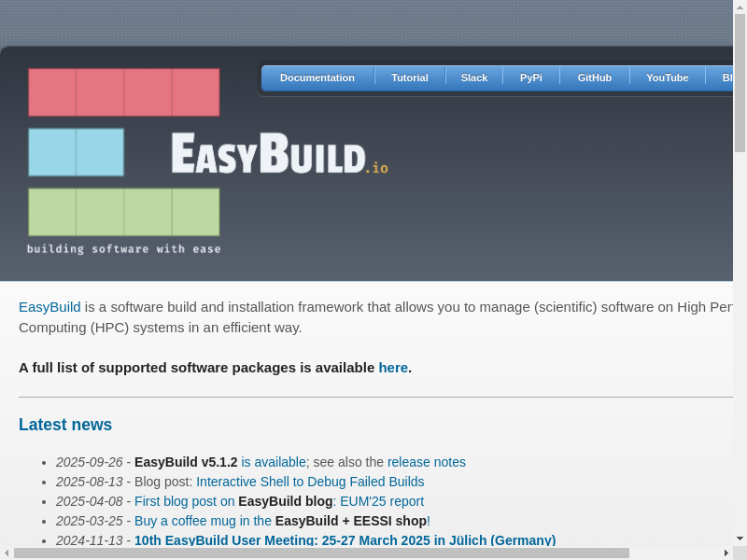Open the YouTube nav link
747x560 pixels.
click(x=667, y=77)
